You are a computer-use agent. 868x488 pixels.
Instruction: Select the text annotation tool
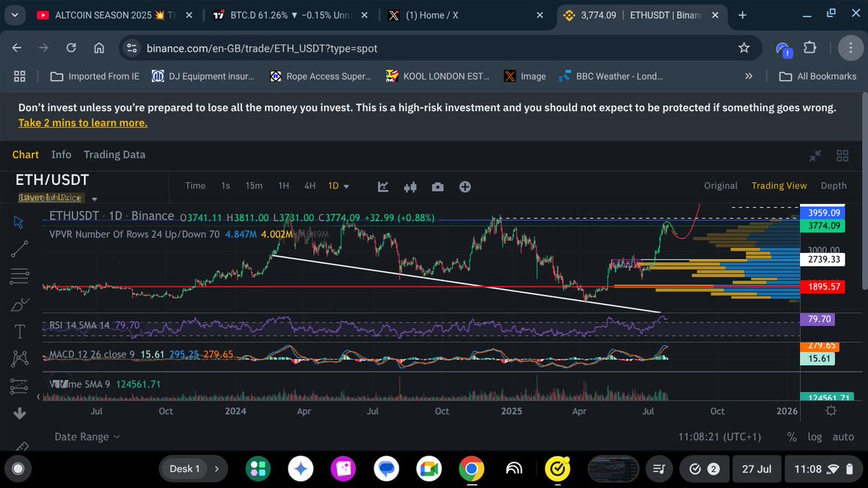click(20, 331)
